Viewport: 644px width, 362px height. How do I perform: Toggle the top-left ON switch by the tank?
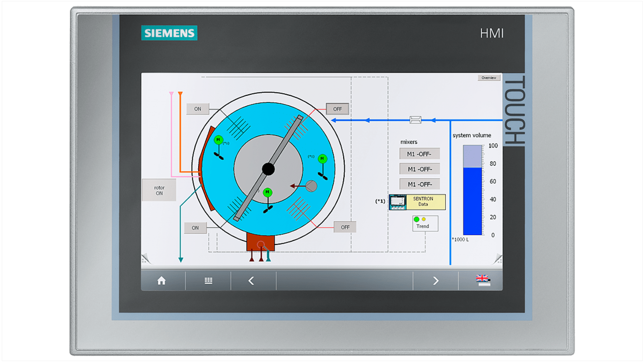pos(198,109)
